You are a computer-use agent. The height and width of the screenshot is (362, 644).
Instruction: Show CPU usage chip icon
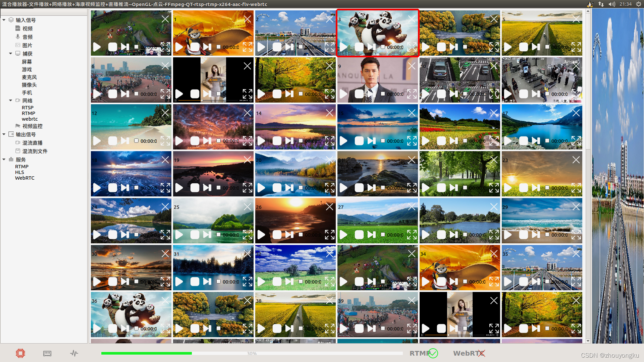[x=20, y=353]
